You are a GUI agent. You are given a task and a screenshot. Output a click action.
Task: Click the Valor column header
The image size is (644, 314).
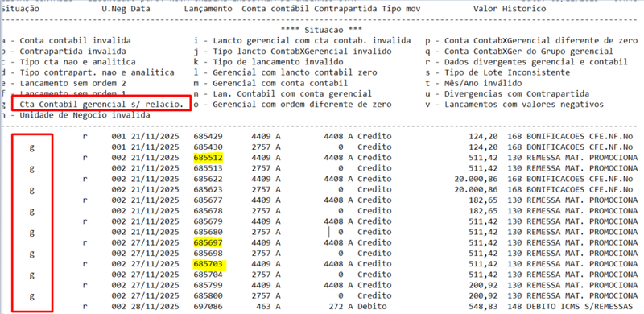485,9
